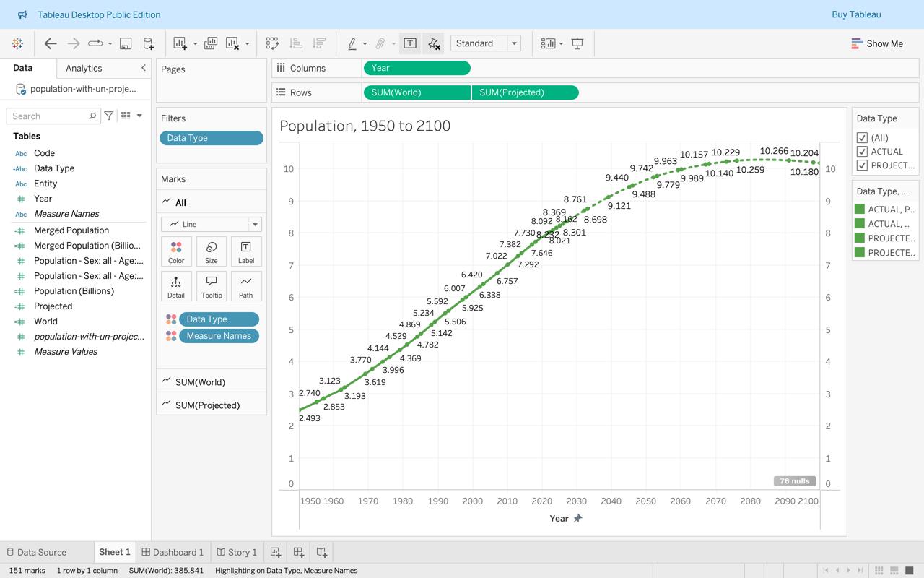Screen dimensions: 924x578
Task: Uncheck the PROJECTED data type checkbox
Action: 862,165
